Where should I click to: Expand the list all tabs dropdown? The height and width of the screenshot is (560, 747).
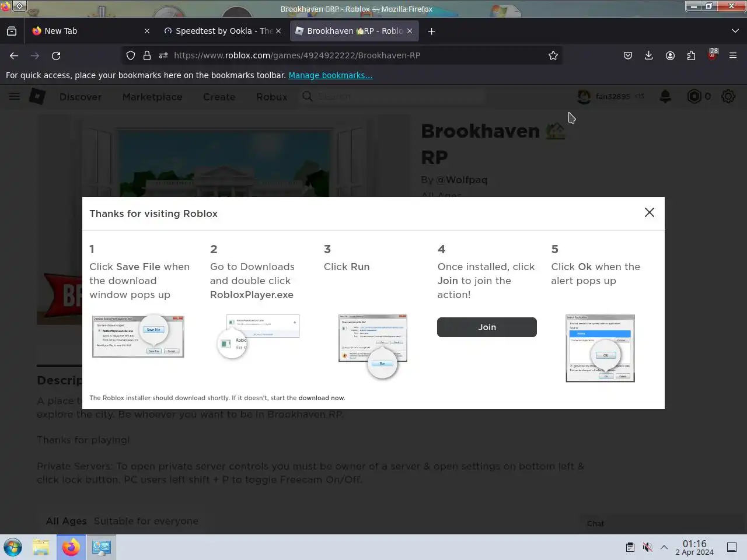735,31
